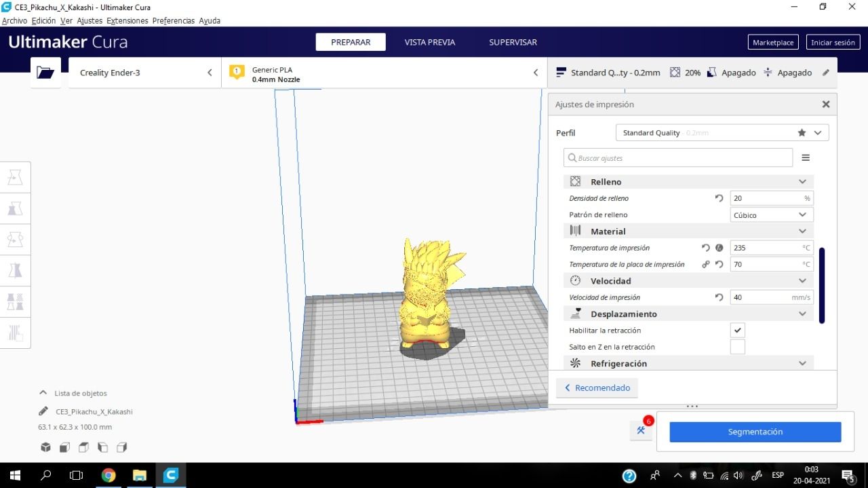Screen dimensions: 868x488
Task: Reset printing temperature with revert arrow
Action: 706,248
